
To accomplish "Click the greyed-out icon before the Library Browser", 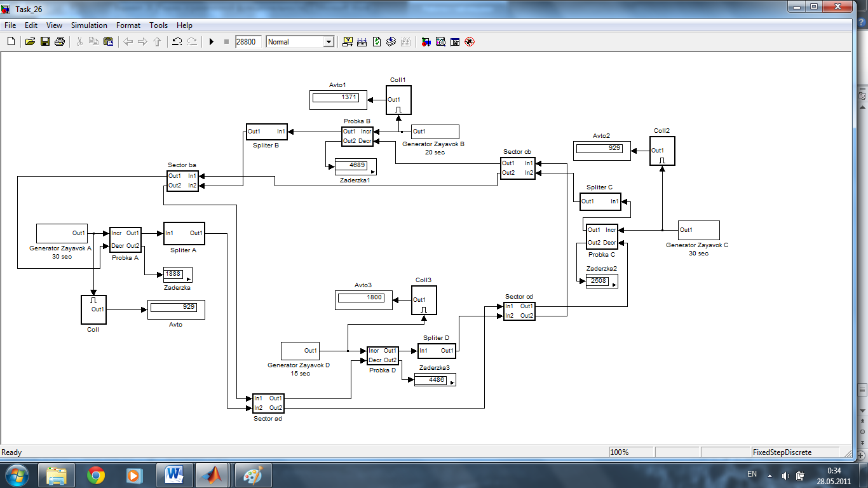I will [x=406, y=42].
